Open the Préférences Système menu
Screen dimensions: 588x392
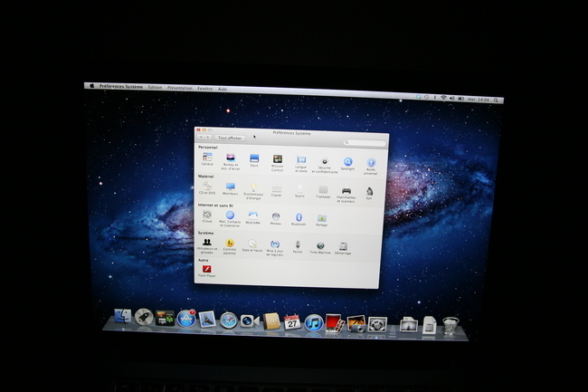(121, 87)
